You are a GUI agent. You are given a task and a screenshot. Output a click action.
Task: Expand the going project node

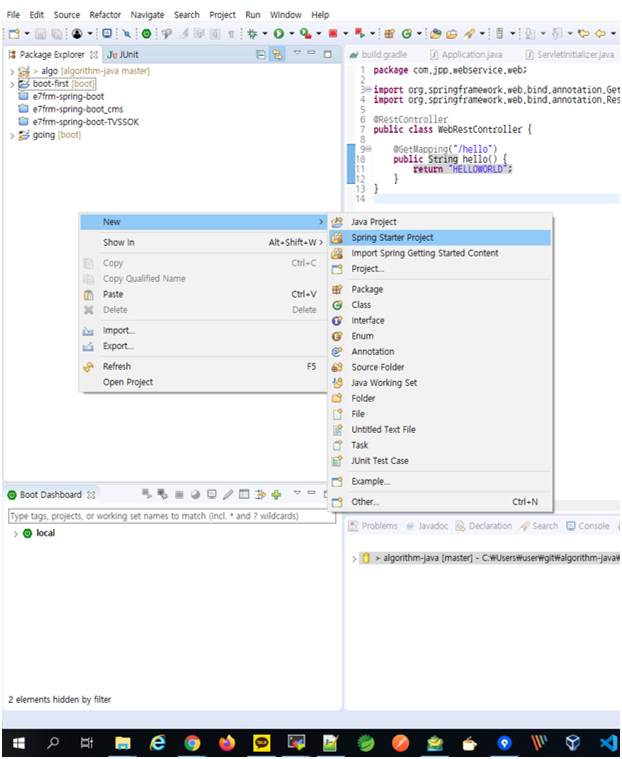tap(12, 136)
